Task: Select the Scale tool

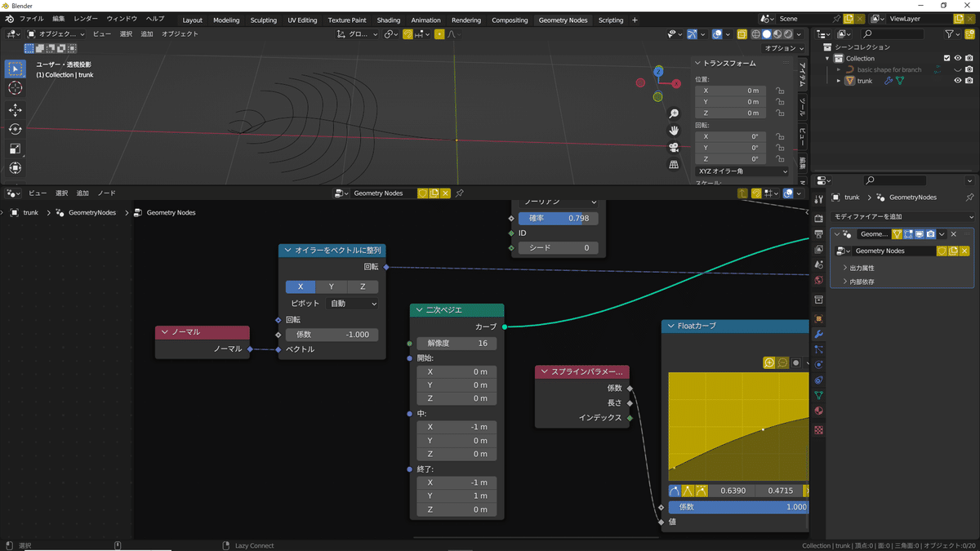Action: pos(16,149)
